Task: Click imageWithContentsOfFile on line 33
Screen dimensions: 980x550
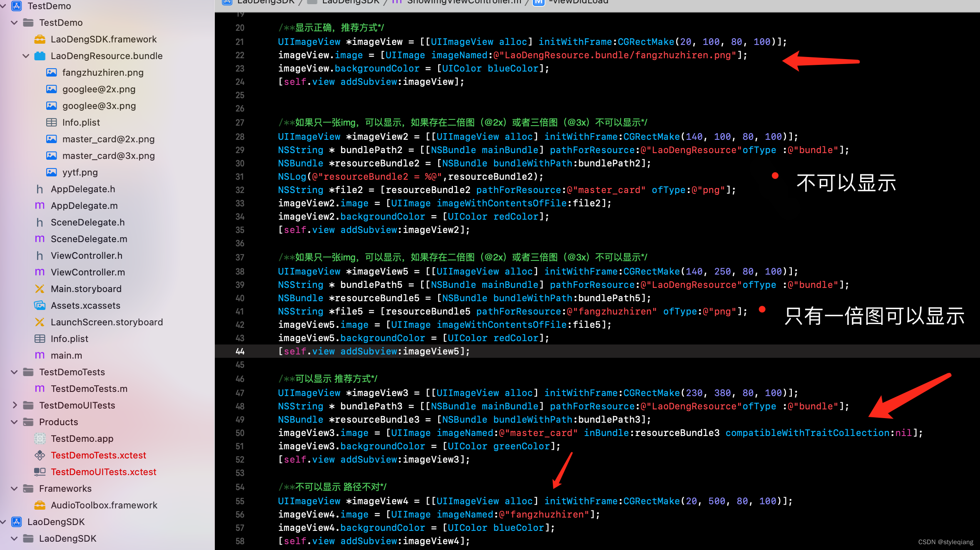Action: 502,203
